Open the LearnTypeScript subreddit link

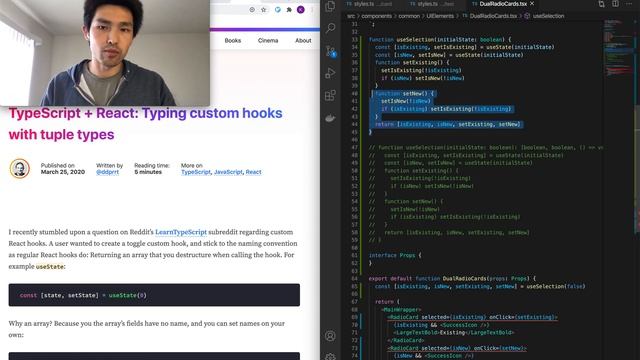click(181, 232)
